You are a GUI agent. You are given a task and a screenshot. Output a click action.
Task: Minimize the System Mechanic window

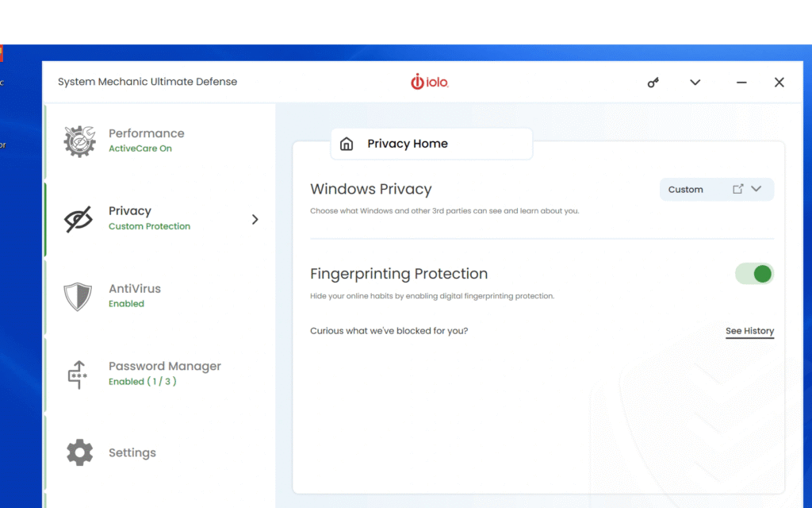[x=741, y=83]
